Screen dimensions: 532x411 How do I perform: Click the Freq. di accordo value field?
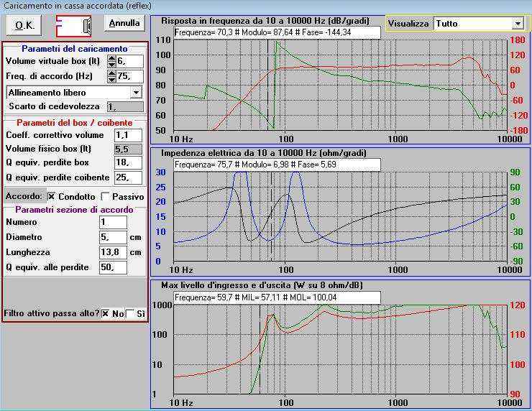(x=130, y=76)
